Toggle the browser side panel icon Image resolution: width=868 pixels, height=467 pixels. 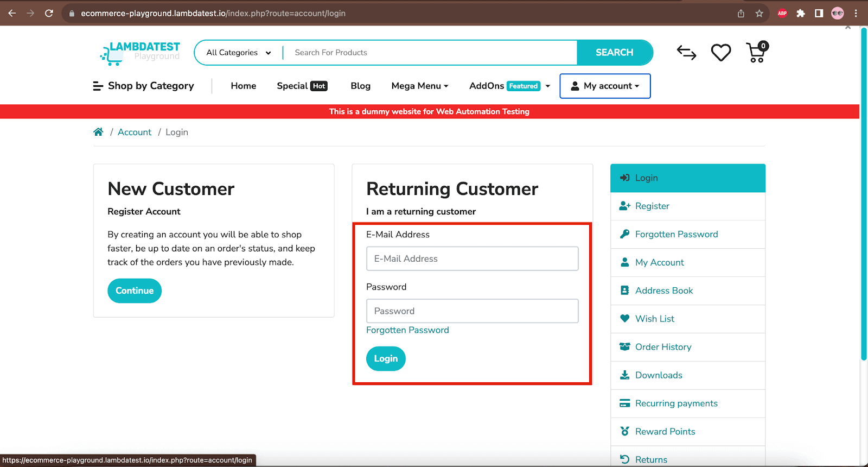[819, 14]
